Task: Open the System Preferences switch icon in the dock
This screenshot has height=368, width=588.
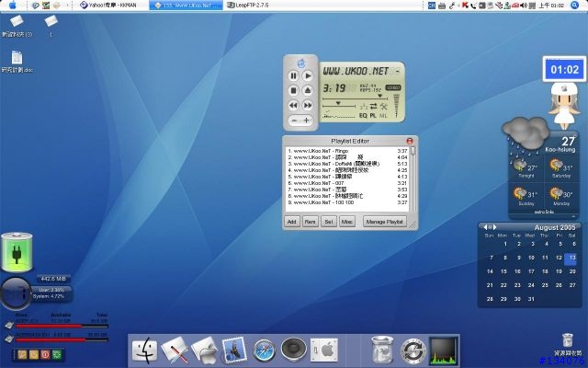Action: point(324,350)
